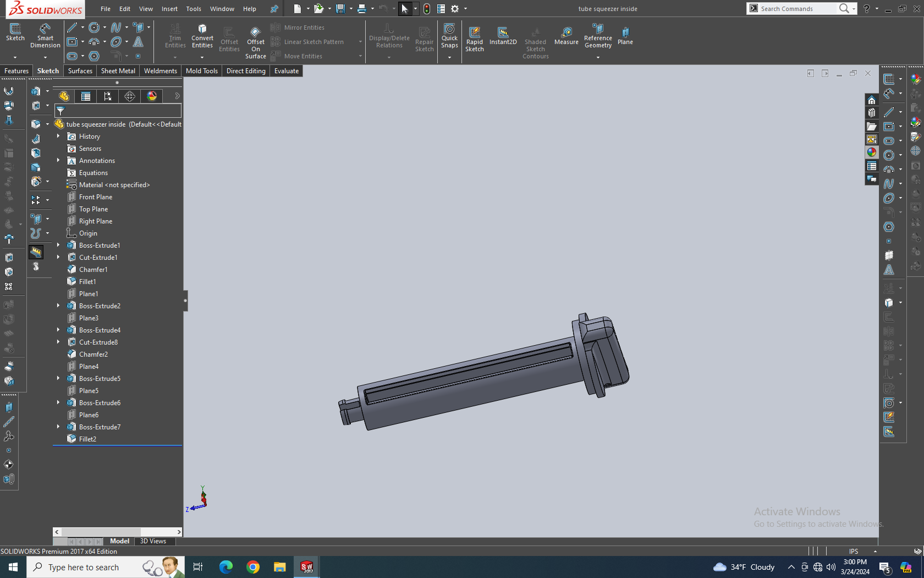The width and height of the screenshot is (924, 578).
Task: Click the Convert Entities icon
Action: [x=202, y=36]
